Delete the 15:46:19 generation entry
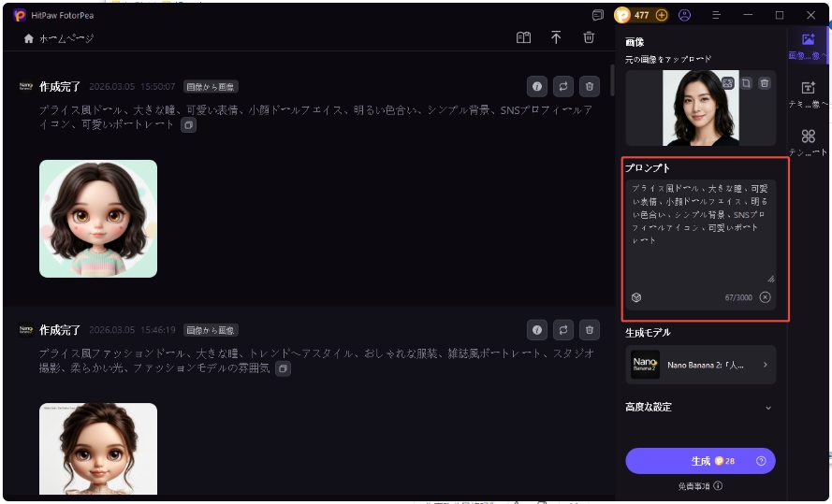Viewport: 832px width, 504px height. tap(589, 330)
